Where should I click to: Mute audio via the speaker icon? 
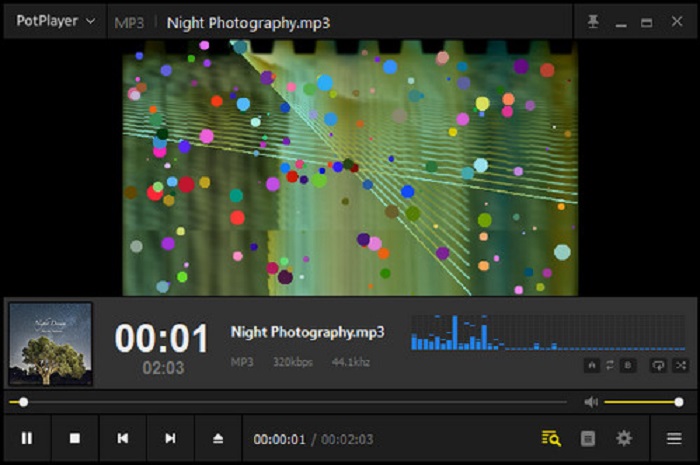point(591,402)
